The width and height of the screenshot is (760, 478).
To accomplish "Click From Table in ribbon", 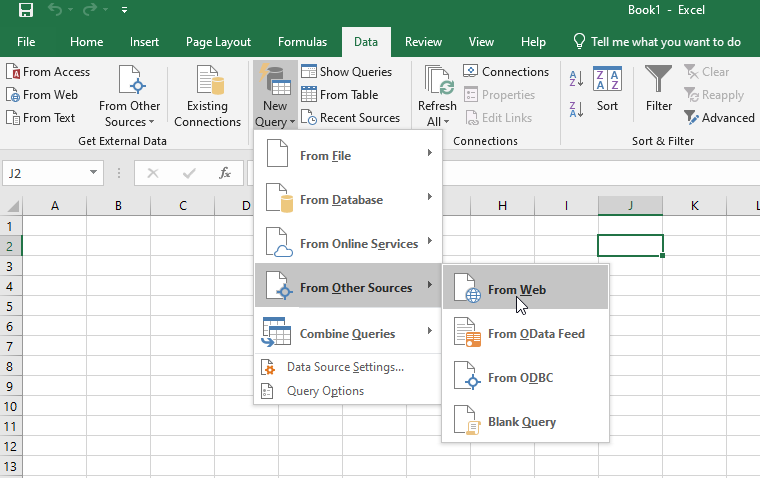I will [339, 95].
